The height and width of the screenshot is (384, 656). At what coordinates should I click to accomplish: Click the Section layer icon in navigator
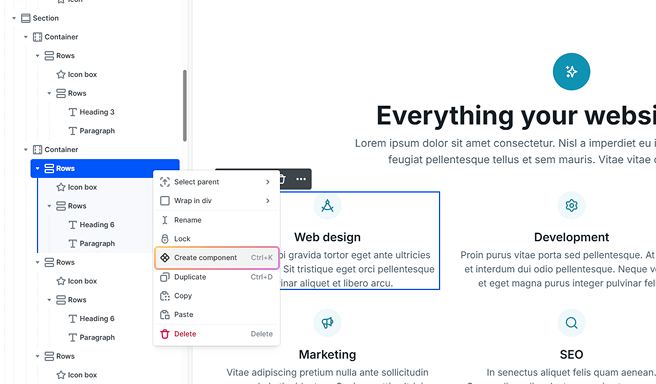[x=26, y=18]
